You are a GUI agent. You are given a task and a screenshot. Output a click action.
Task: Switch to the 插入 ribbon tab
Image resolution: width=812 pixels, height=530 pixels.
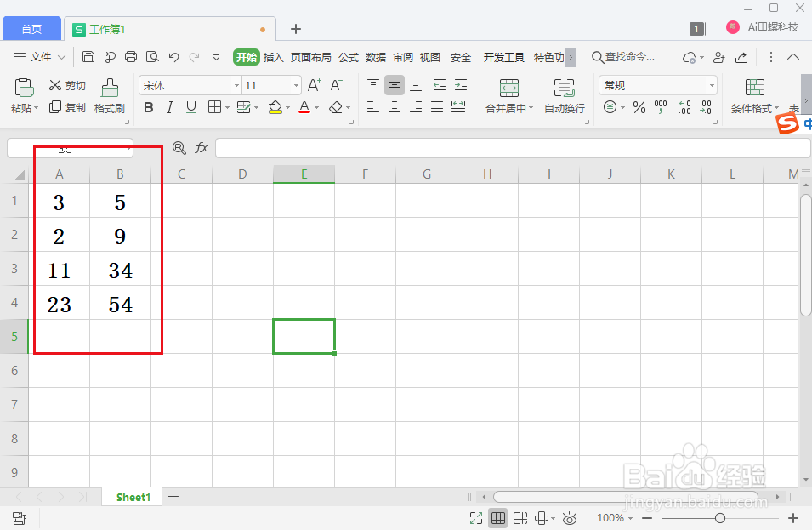[x=274, y=57]
